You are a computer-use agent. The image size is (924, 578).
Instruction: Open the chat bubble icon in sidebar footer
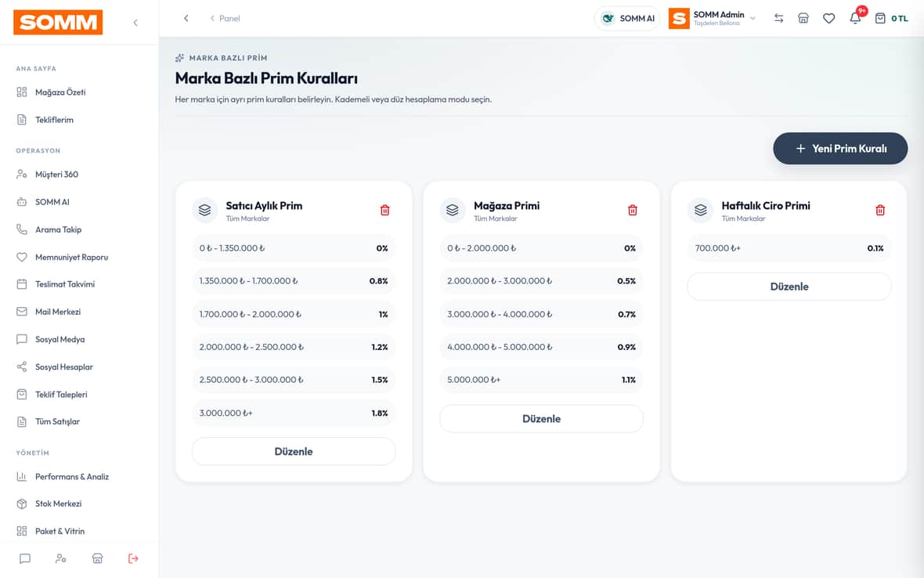click(x=25, y=558)
